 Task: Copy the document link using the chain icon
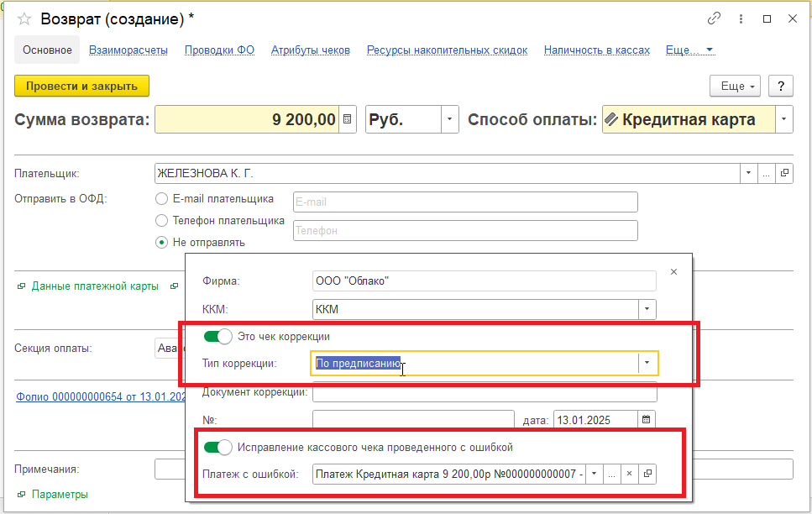[x=715, y=18]
